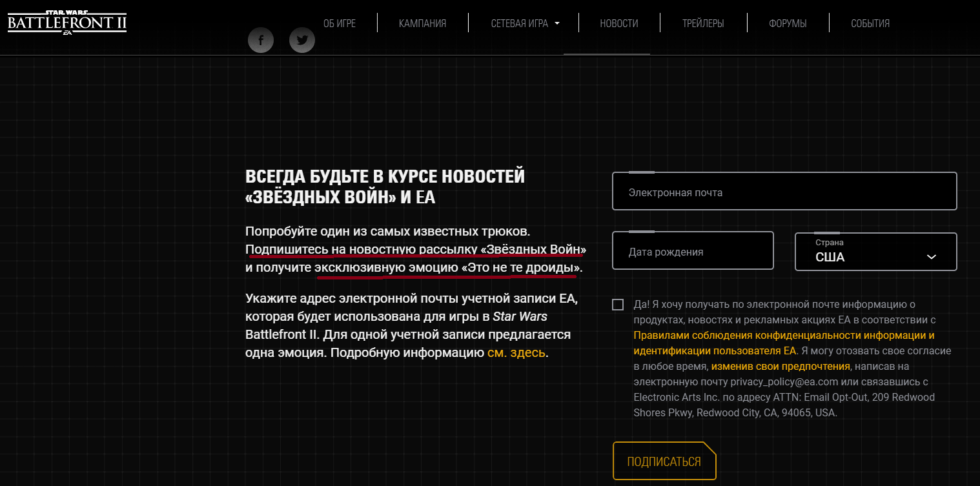Open the Star Wars Battlefront II logo
Image resolution: width=980 pixels, height=486 pixels.
point(67,23)
